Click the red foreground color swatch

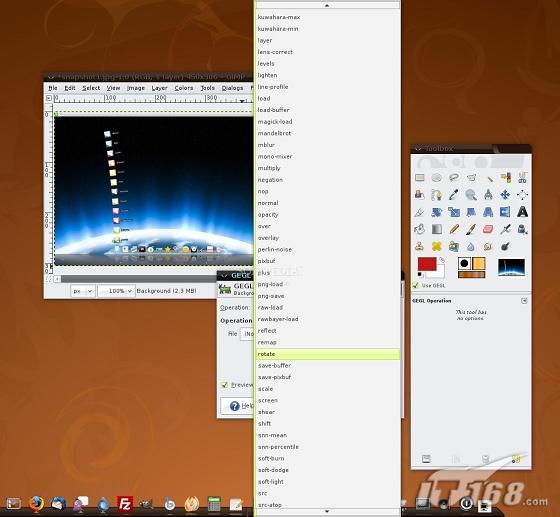427,264
